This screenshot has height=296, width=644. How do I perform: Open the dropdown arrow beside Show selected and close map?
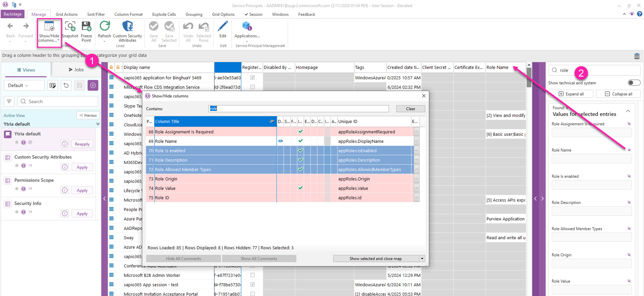pos(422,258)
